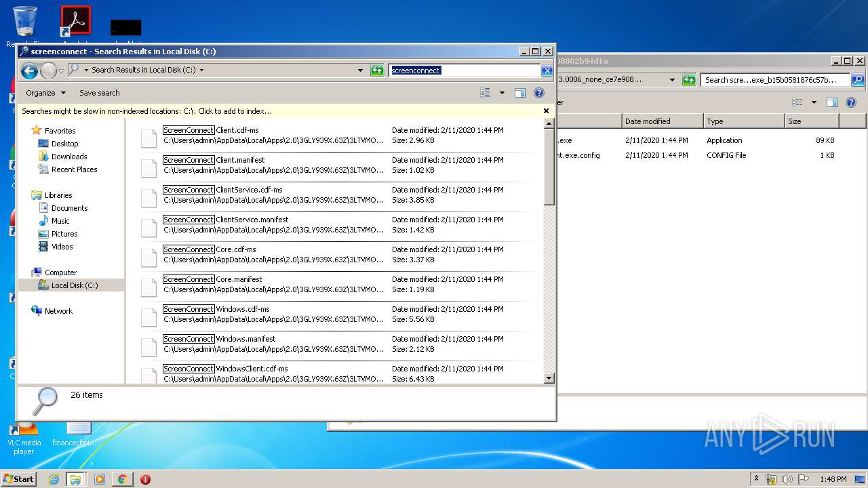Toggle the preview pane icon in search window
Image resolution: width=868 pixels, height=488 pixels.
pyautogui.click(x=520, y=93)
